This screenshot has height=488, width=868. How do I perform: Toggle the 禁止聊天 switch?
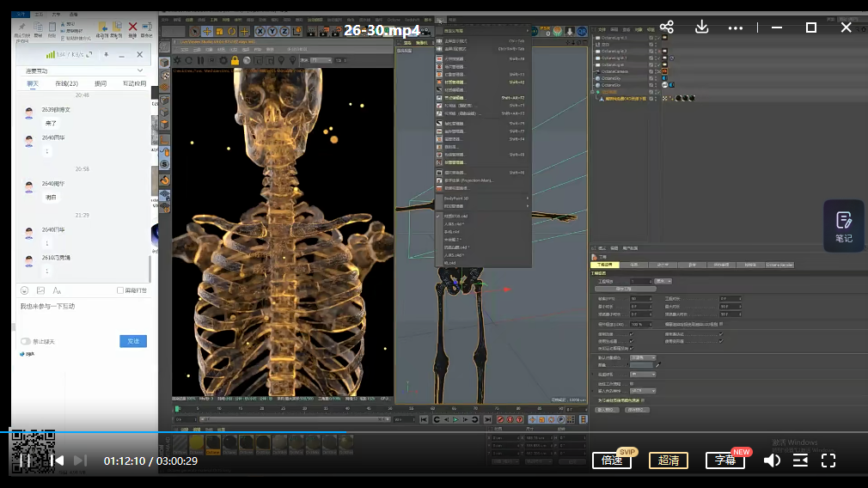tap(26, 341)
